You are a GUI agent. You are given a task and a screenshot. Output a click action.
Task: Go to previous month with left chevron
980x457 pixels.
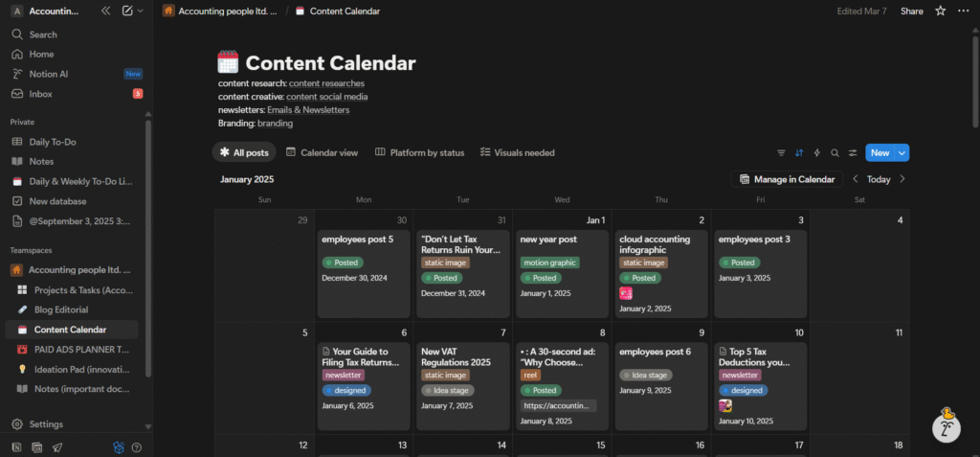pos(855,179)
